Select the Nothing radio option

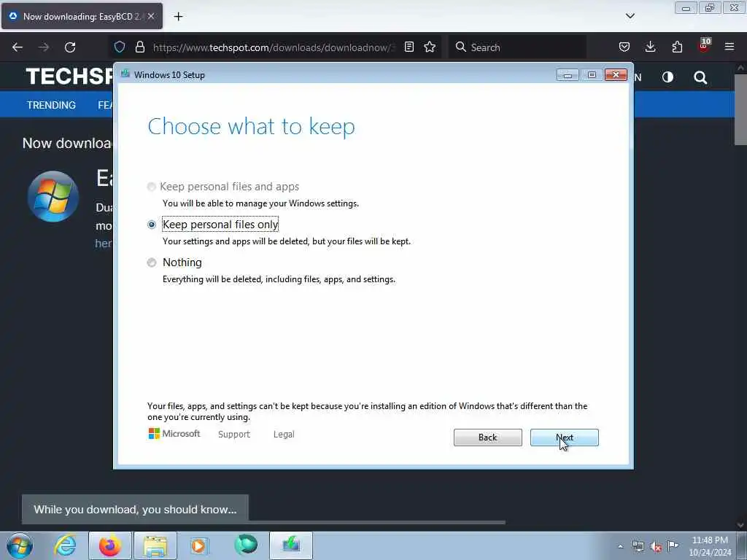click(x=152, y=262)
